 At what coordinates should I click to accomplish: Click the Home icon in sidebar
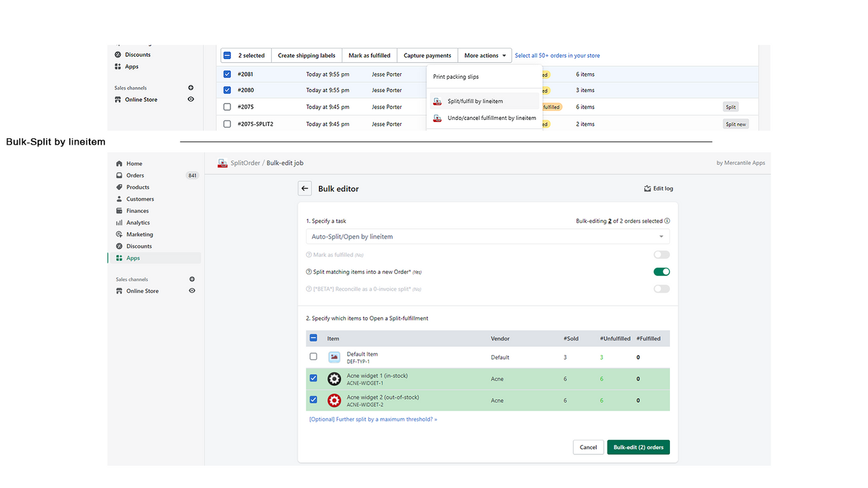119,163
